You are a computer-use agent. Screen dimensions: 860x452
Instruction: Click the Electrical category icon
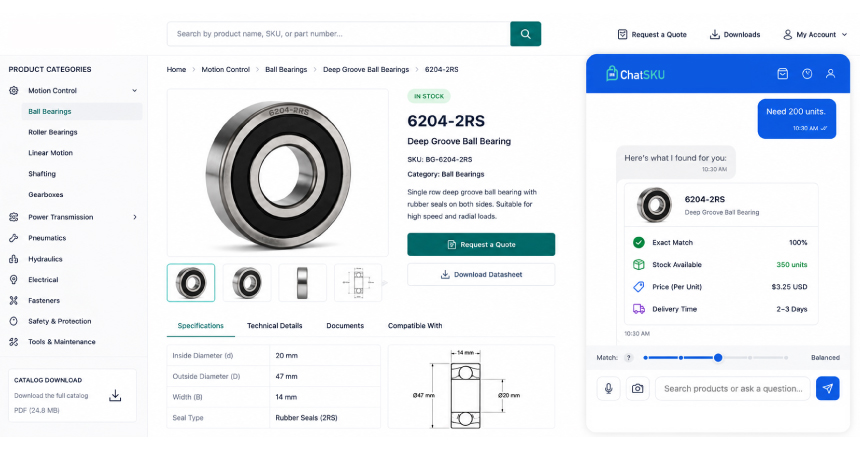click(x=14, y=280)
